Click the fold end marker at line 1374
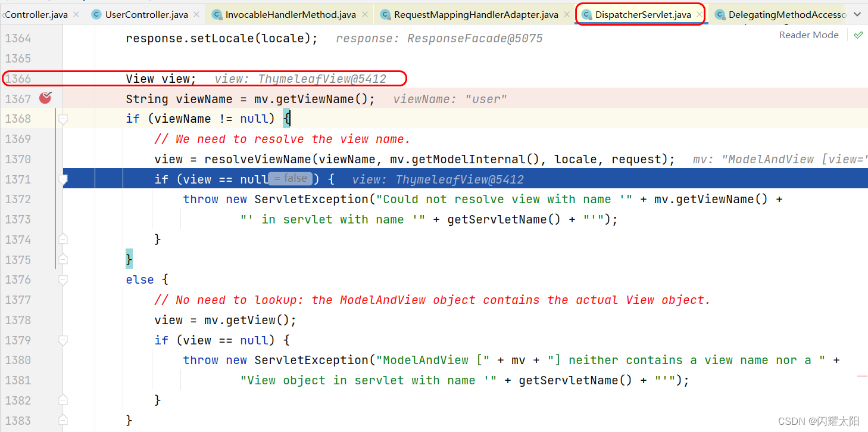Image resolution: width=868 pixels, height=432 pixels. tap(63, 239)
